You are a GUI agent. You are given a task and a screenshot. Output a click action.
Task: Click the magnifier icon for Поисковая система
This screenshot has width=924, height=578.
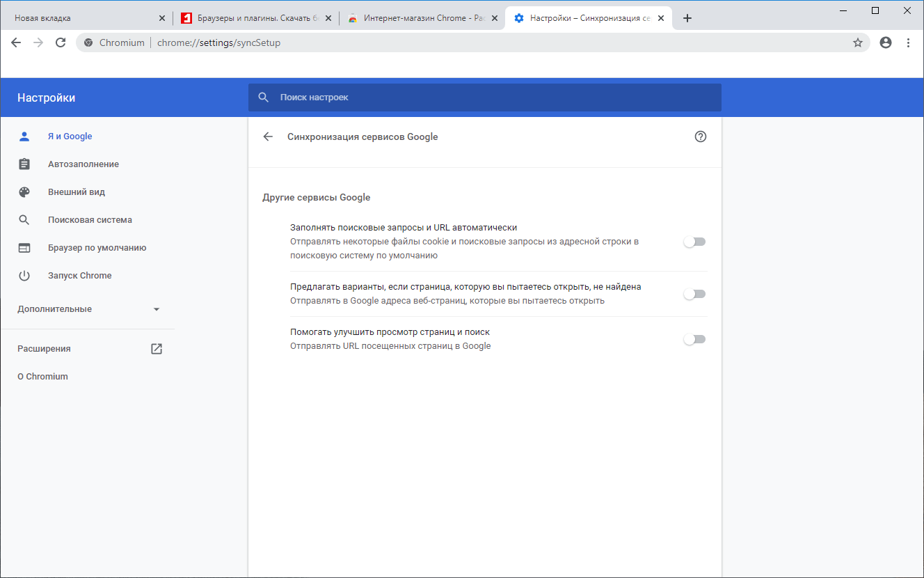tap(24, 220)
